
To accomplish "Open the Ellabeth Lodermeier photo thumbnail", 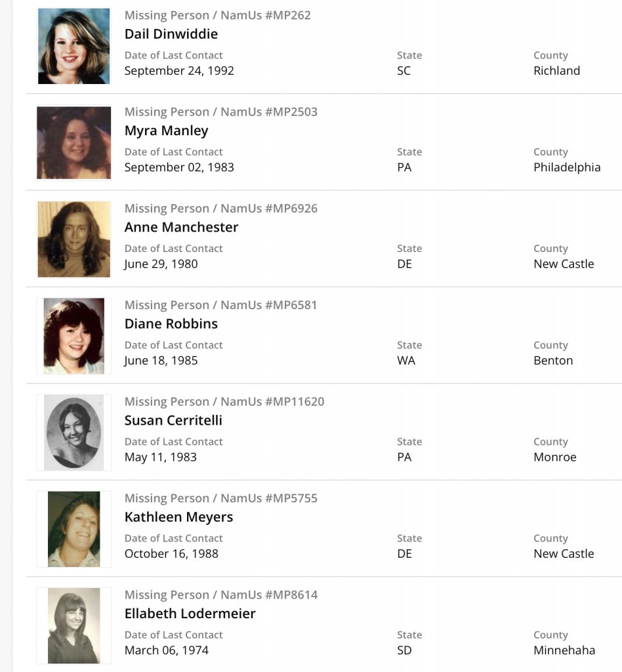I will point(73,625).
